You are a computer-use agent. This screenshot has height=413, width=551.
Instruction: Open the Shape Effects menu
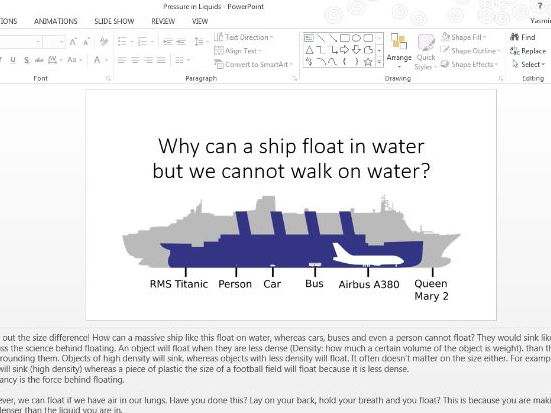tap(469, 64)
